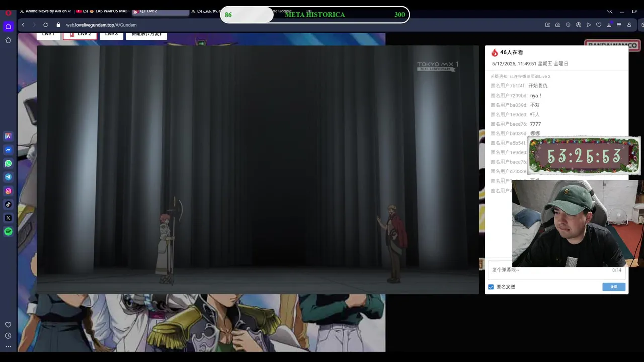Take a snapshot with camera icon
The image size is (644, 362).
click(558, 25)
